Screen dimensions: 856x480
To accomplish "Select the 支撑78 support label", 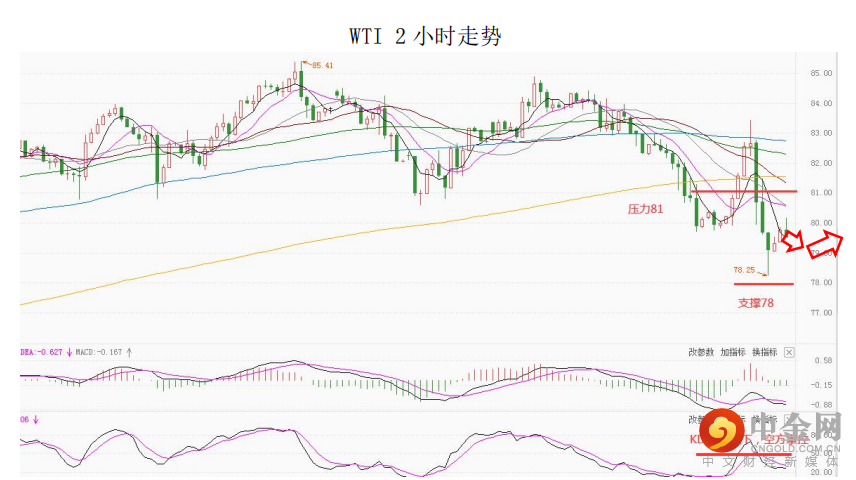I will 756,302.
